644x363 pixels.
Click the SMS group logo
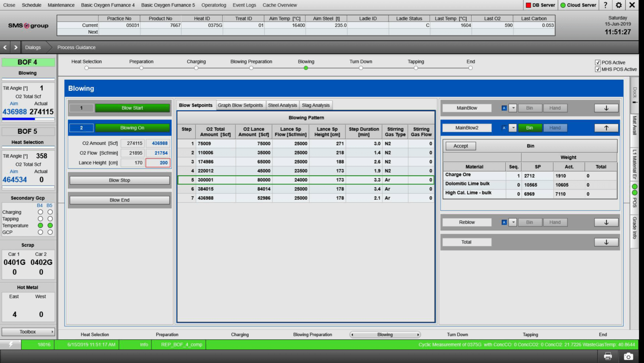tap(28, 25)
